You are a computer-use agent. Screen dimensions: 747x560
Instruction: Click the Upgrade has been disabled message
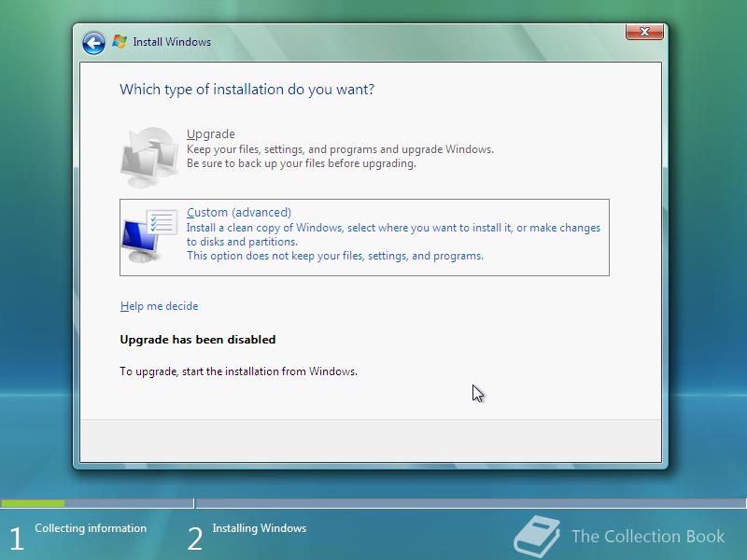[197, 340]
